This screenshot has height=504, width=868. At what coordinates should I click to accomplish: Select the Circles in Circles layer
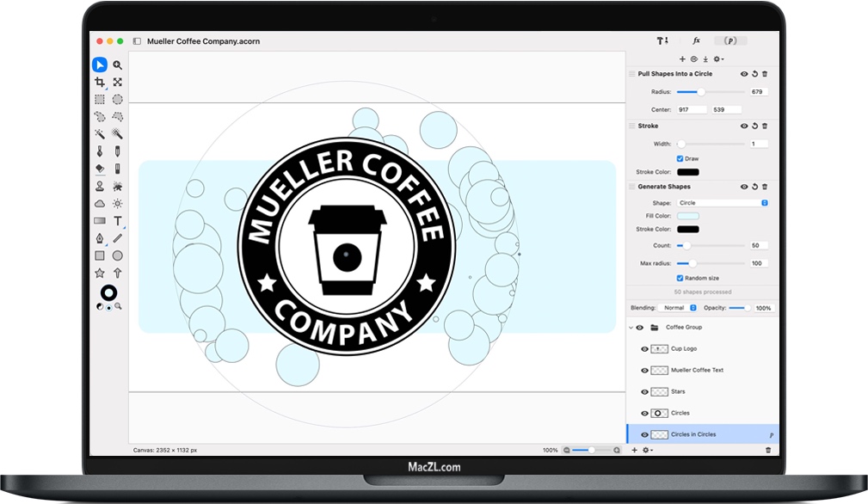(x=697, y=434)
